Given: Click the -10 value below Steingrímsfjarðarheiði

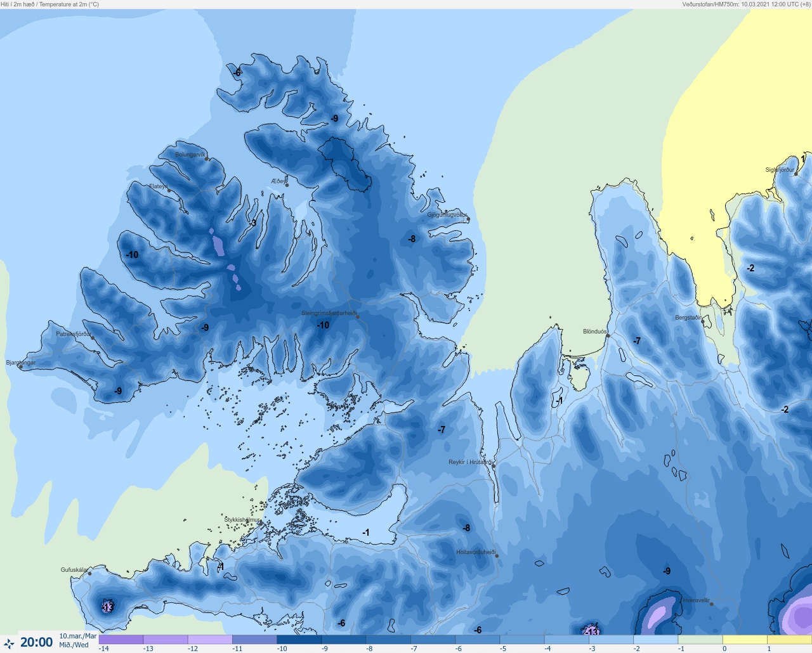Looking at the screenshot, I should (x=323, y=325).
